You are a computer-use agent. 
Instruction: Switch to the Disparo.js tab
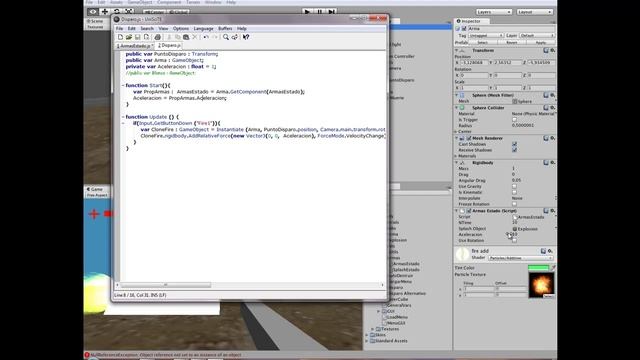169,45
